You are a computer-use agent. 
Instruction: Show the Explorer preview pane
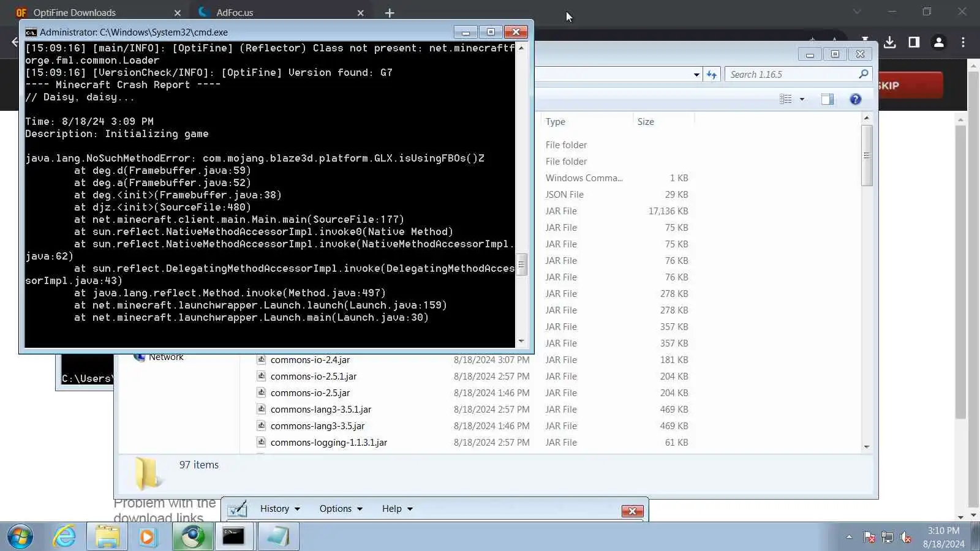pos(827,99)
